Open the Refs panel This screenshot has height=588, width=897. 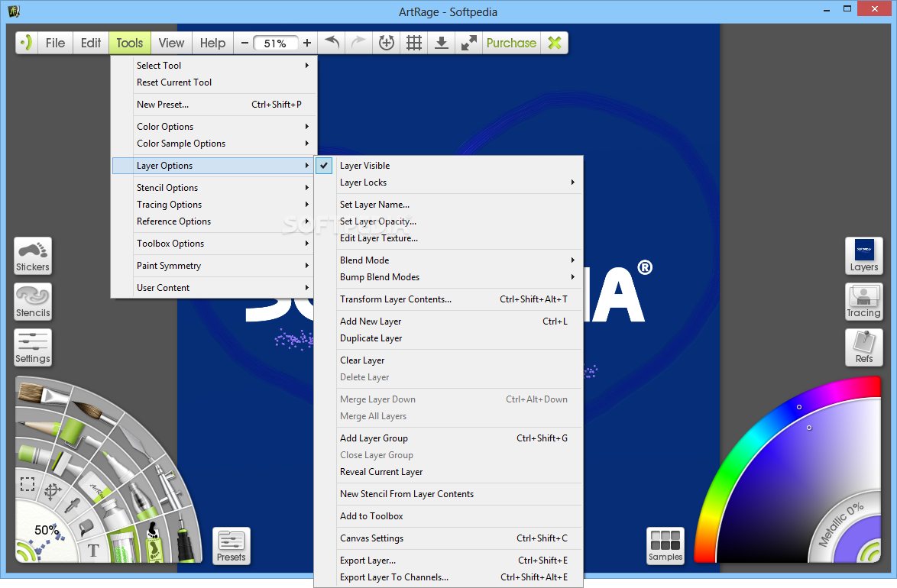864,347
